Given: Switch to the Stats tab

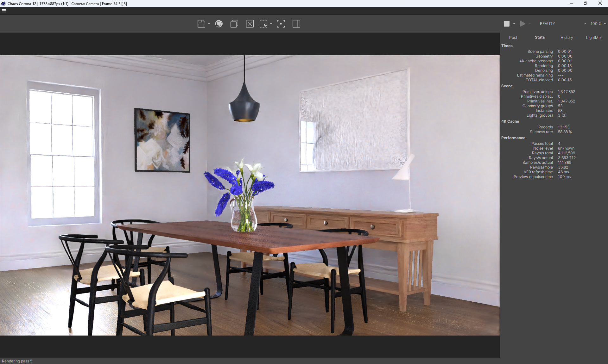Looking at the screenshot, I should coord(540,37).
